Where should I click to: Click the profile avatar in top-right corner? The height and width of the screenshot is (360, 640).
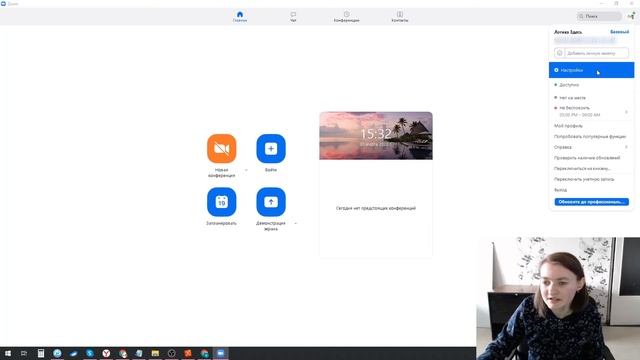tap(631, 16)
